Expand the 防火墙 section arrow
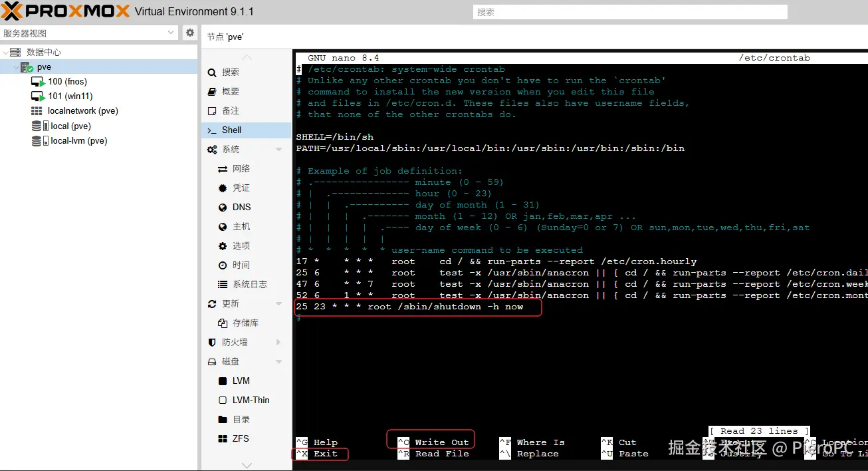Screen dimensions: 868x471 (x=278, y=342)
